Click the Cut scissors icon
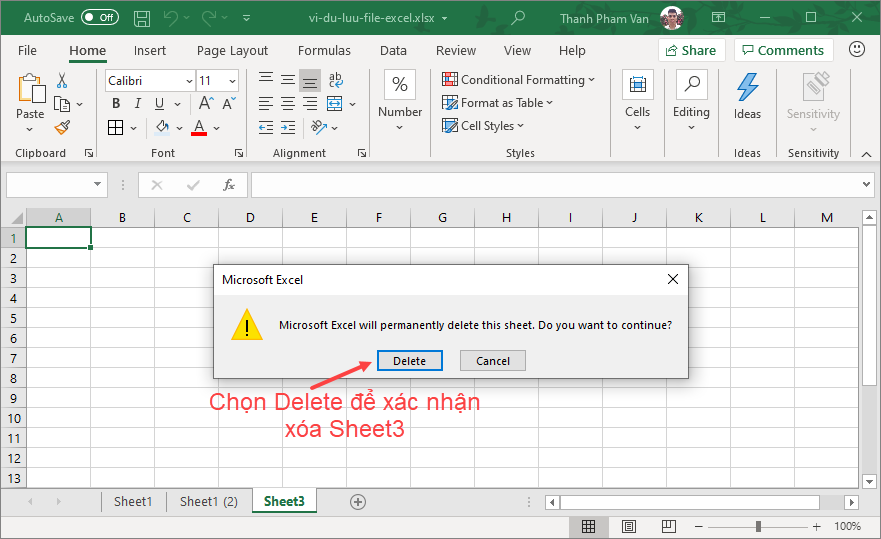881x539 pixels. coord(62,80)
